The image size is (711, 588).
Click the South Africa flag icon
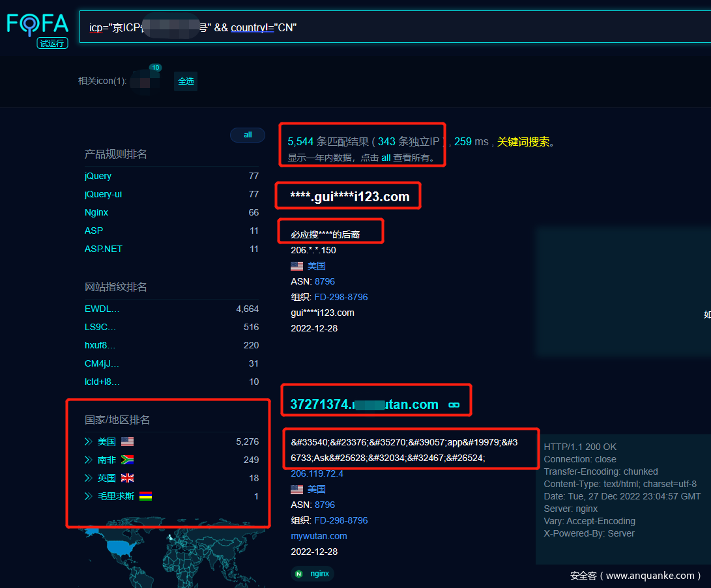[127, 460]
